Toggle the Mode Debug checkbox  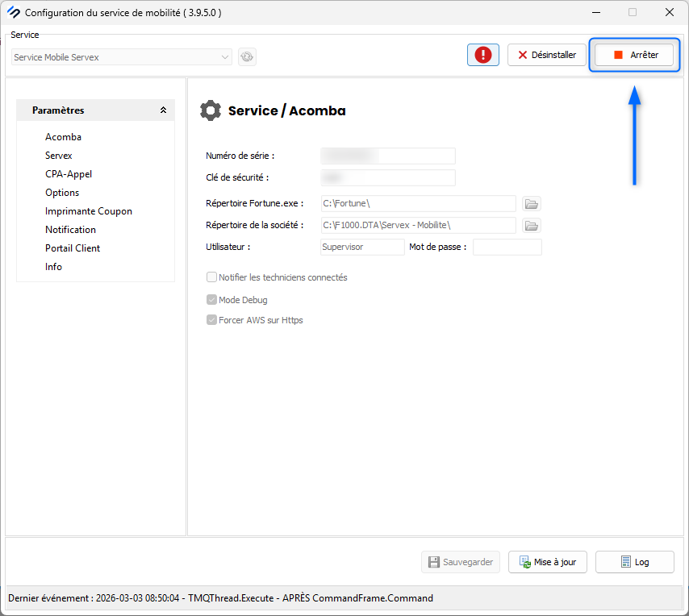pyautogui.click(x=212, y=300)
